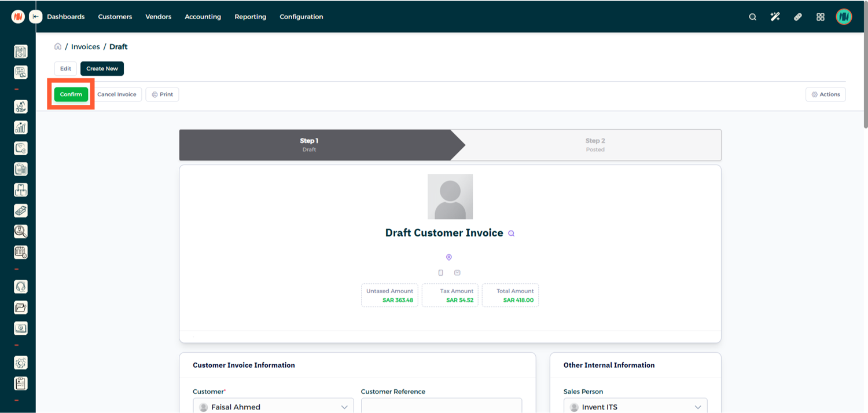This screenshot has width=868, height=413.
Task: Open the Reporting menu
Action: 250,17
